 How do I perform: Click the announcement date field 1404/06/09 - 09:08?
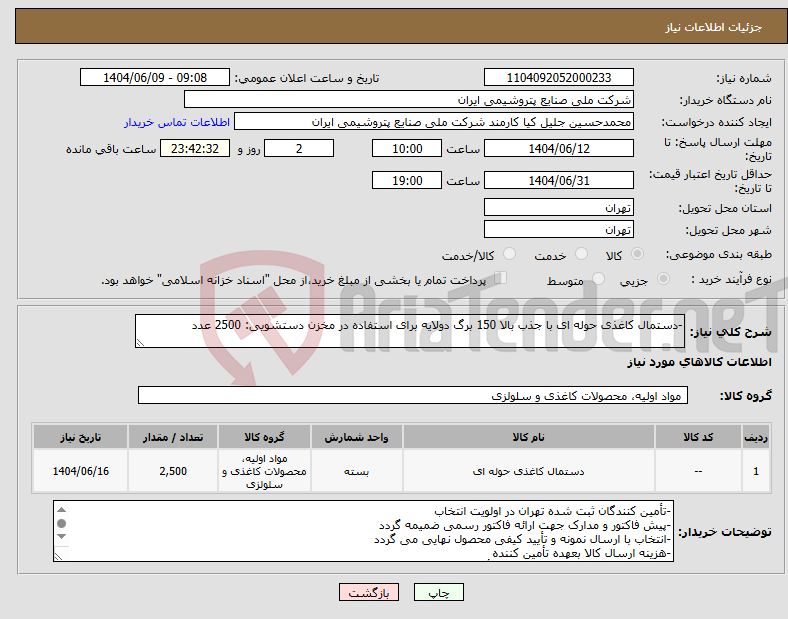pos(155,77)
